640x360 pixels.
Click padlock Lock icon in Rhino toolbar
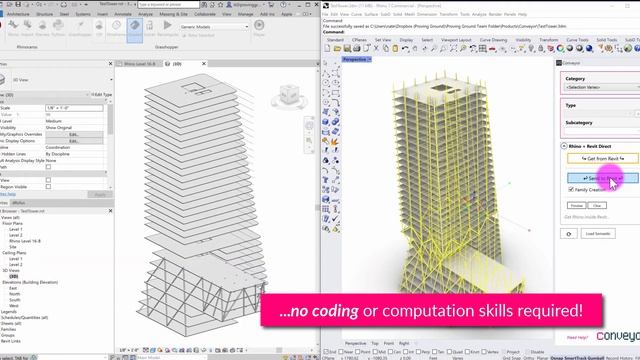click(541, 49)
